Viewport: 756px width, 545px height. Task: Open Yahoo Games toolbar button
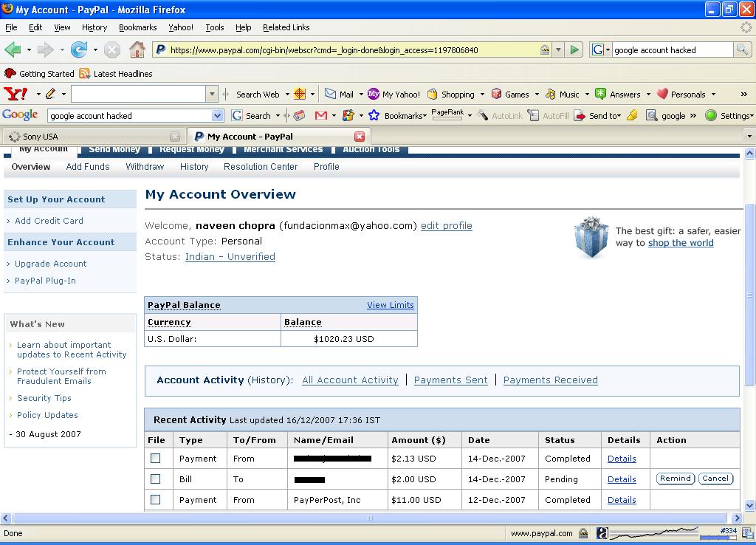511,94
